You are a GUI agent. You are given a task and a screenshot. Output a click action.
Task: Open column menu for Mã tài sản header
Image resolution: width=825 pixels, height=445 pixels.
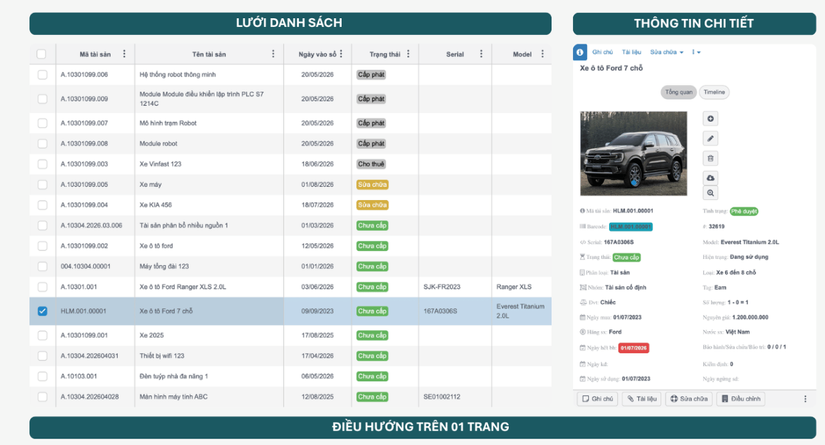pyautogui.click(x=124, y=54)
